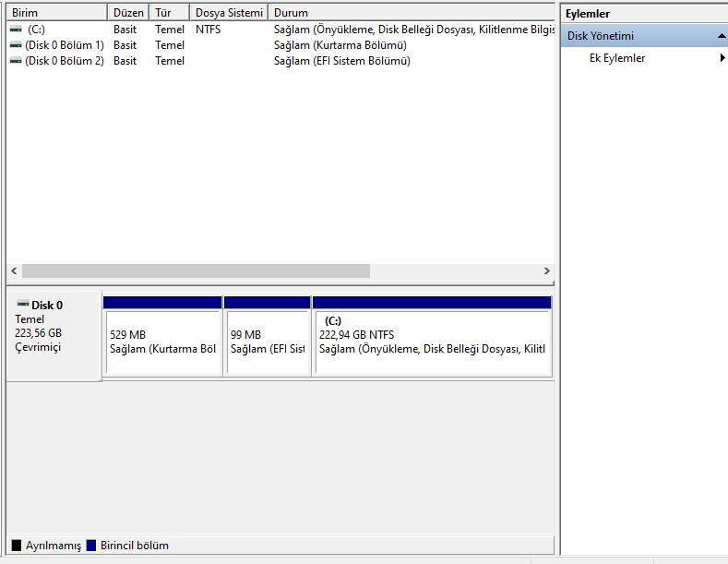Click the black Ayrılmamış legend swatch
This screenshot has height=564, width=728.
tap(17, 545)
